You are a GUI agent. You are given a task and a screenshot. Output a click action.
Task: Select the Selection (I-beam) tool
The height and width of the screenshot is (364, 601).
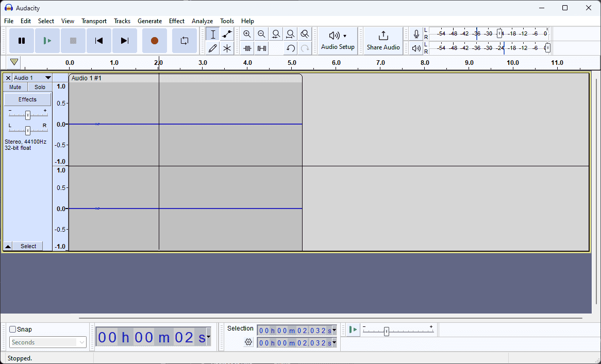coord(213,34)
